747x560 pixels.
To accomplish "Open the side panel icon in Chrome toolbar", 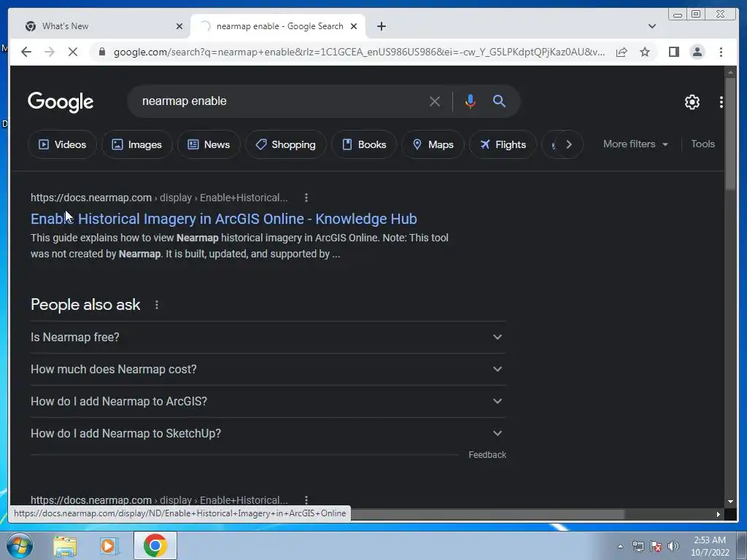I will pos(673,52).
